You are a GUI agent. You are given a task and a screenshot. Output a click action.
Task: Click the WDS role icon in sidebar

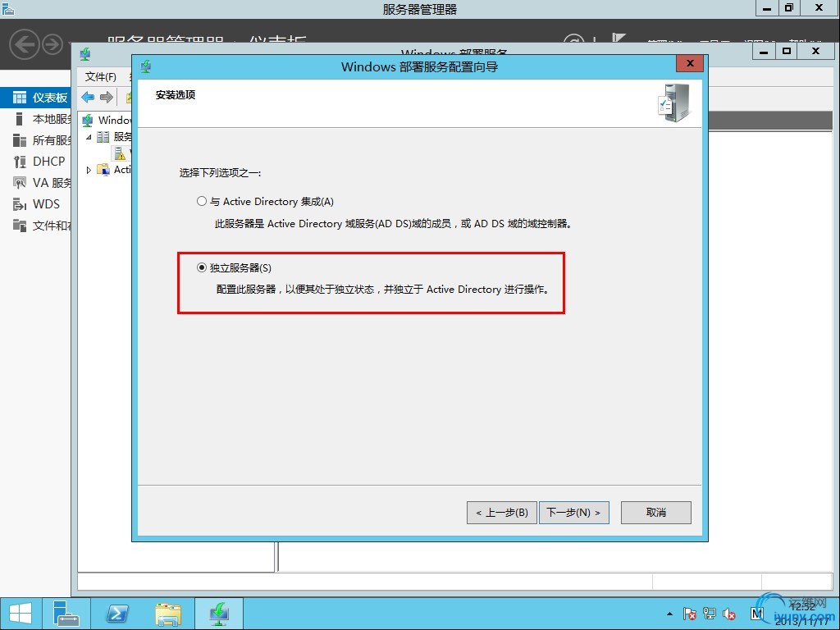20,204
